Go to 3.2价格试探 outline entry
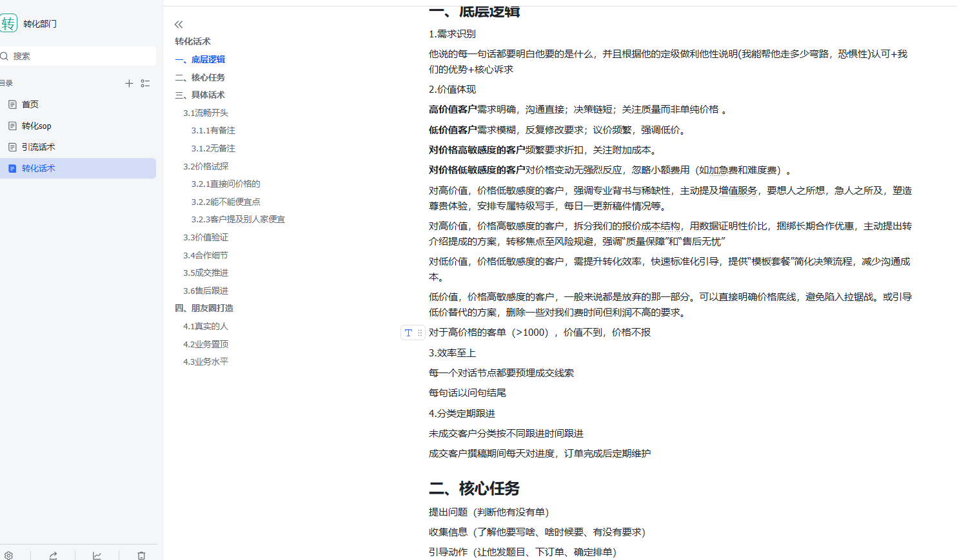The image size is (957, 560). click(206, 166)
